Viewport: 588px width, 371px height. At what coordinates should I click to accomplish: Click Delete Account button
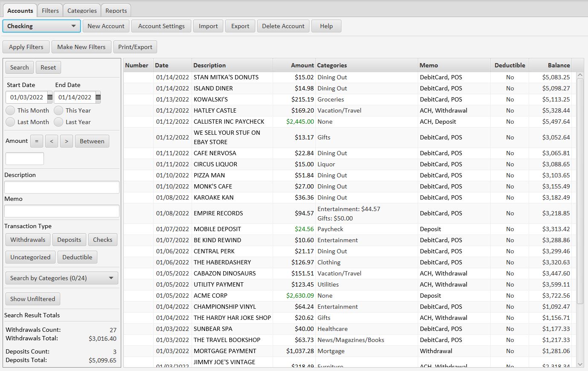point(283,26)
